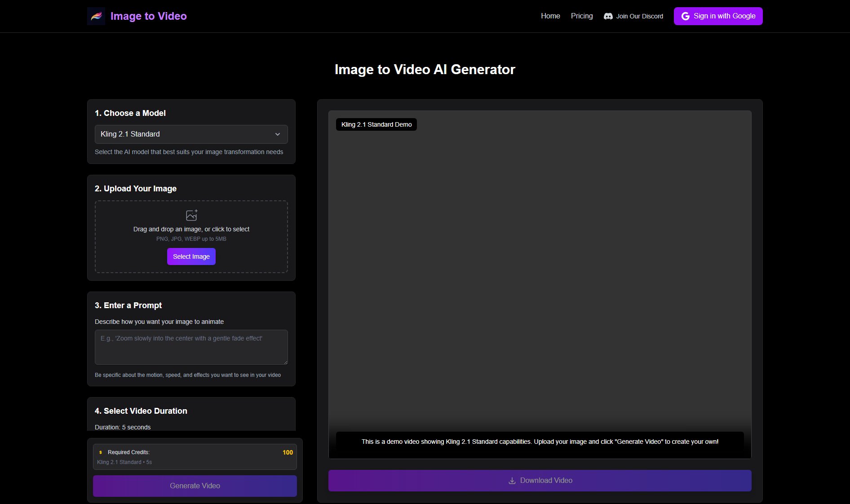Click the Image to Video logo icon

[96, 16]
